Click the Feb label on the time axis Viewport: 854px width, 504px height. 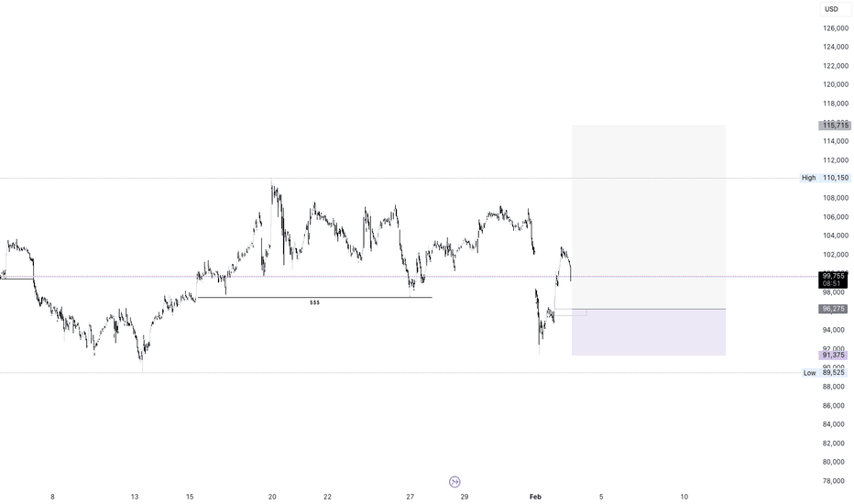[x=535, y=497]
